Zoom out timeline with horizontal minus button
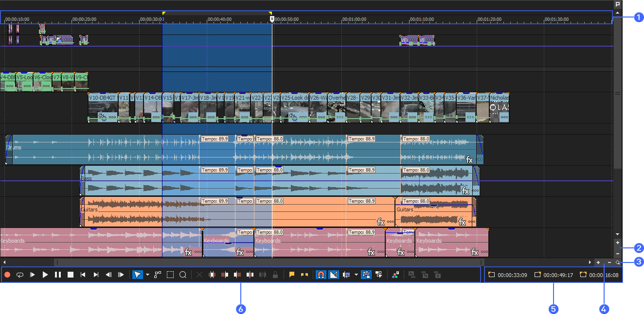 tap(609, 262)
